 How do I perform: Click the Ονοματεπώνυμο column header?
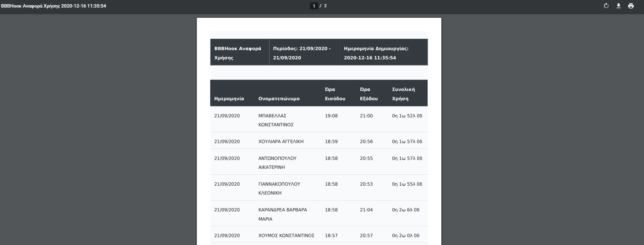[x=279, y=98]
